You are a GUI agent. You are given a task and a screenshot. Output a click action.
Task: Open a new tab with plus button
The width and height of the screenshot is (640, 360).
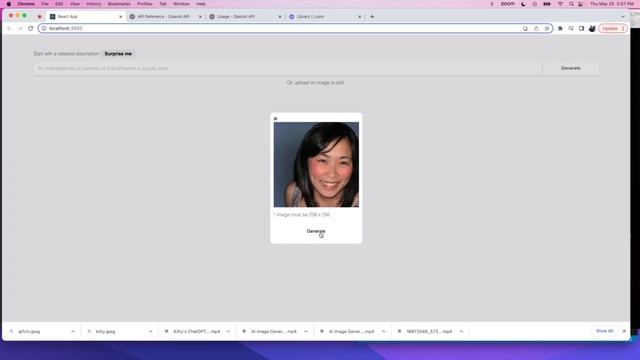click(372, 17)
